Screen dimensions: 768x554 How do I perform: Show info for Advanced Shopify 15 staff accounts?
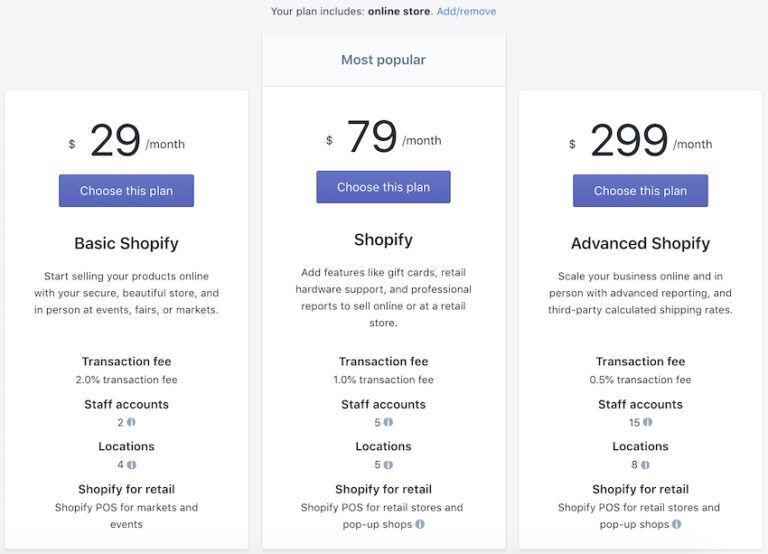pos(648,422)
